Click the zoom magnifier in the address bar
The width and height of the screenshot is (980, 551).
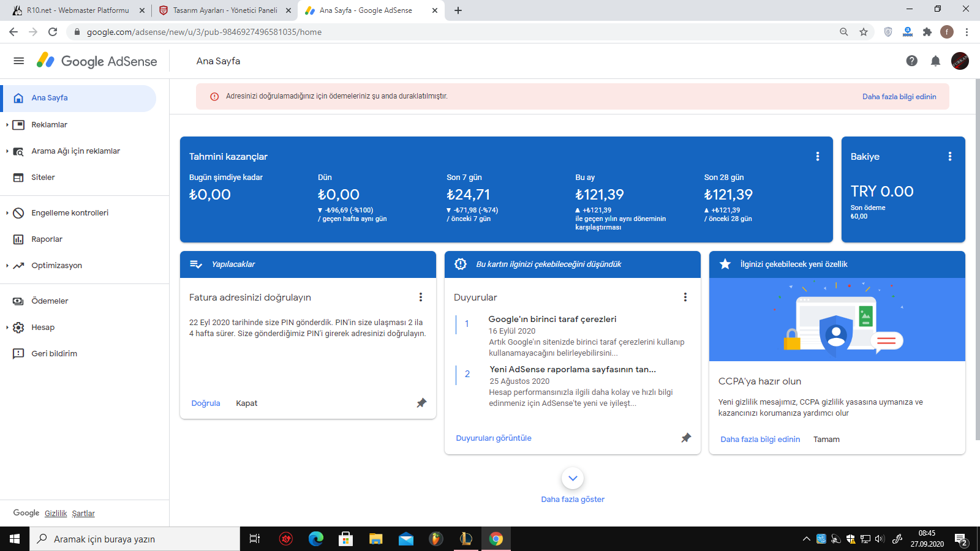[844, 32]
